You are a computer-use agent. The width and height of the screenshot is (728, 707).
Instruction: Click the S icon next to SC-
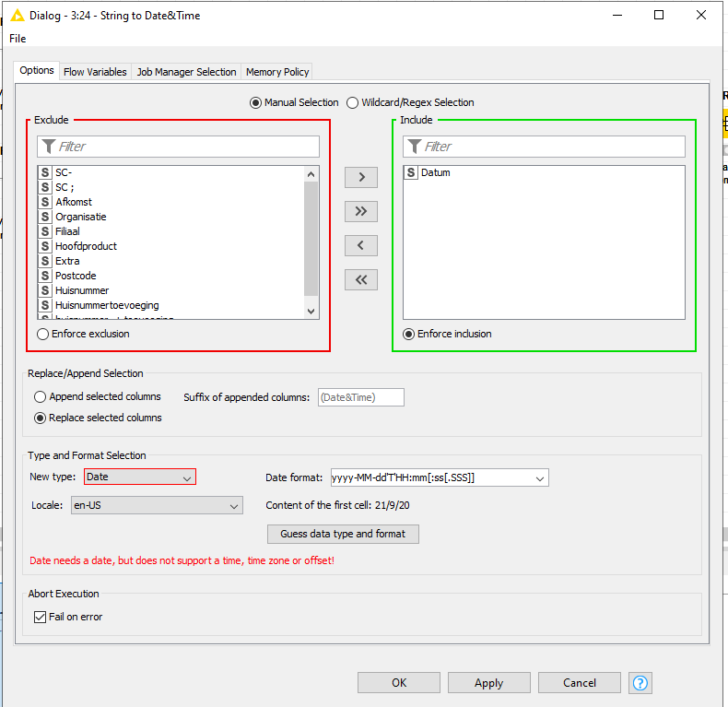pos(44,172)
